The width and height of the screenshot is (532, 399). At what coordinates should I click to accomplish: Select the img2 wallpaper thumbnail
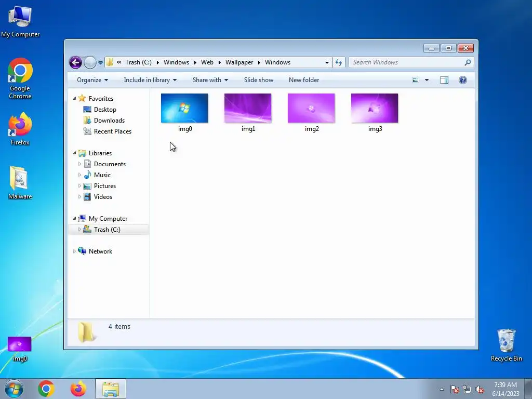coord(312,108)
